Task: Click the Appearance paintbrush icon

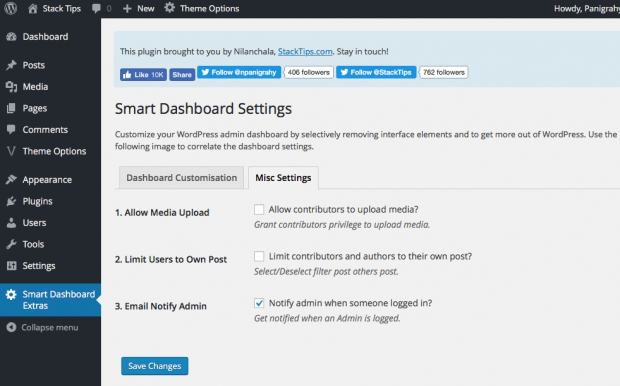Action: 11,180
